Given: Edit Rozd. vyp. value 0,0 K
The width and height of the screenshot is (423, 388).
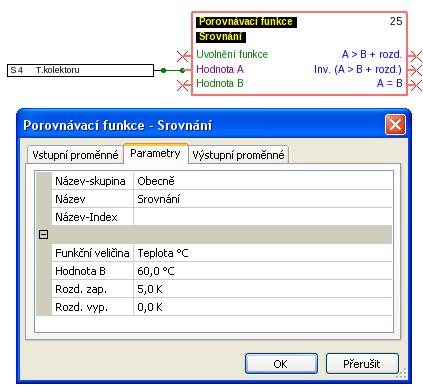Looking at the screenshot, I should click(x=263, y=307).
